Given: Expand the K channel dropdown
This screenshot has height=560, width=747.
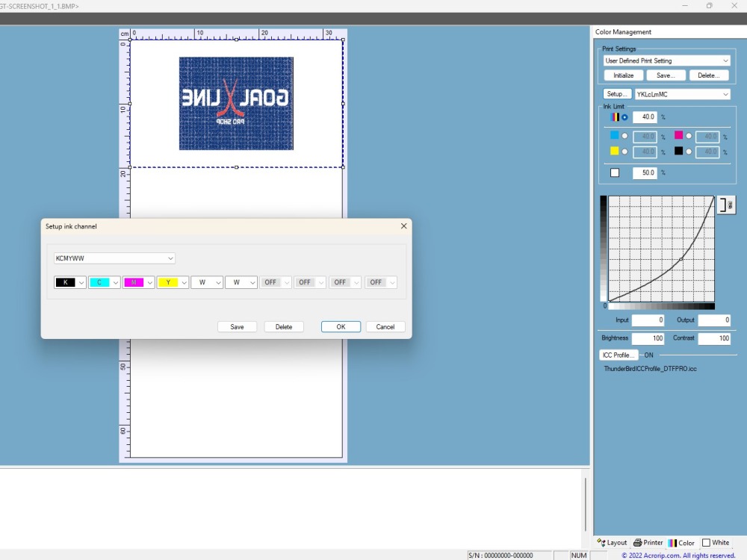Looking at the screenshot, I should pyautogui.click(x=81, y=282).
